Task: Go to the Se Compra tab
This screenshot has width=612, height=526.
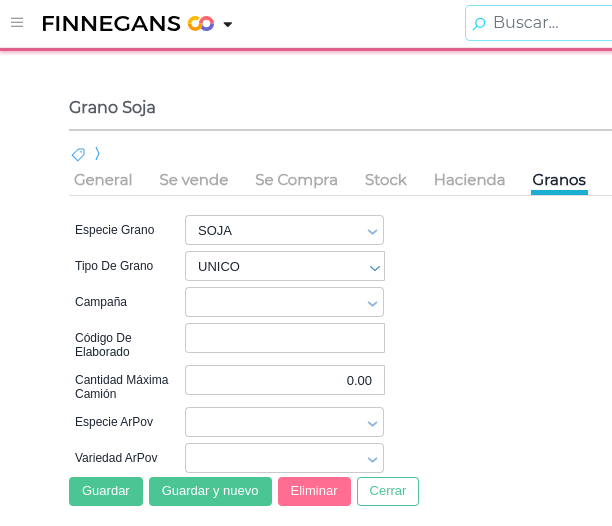Action: click(296, 180)
